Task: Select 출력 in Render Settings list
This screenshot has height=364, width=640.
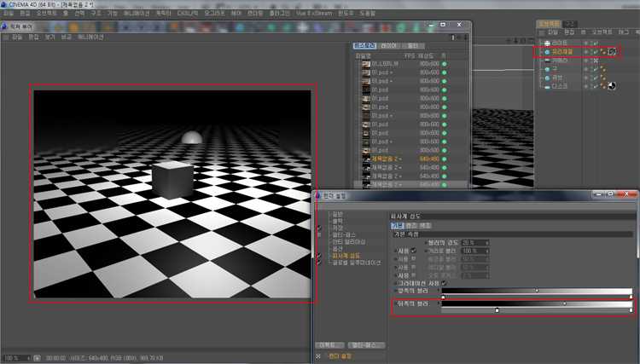Action: (338, 221)
